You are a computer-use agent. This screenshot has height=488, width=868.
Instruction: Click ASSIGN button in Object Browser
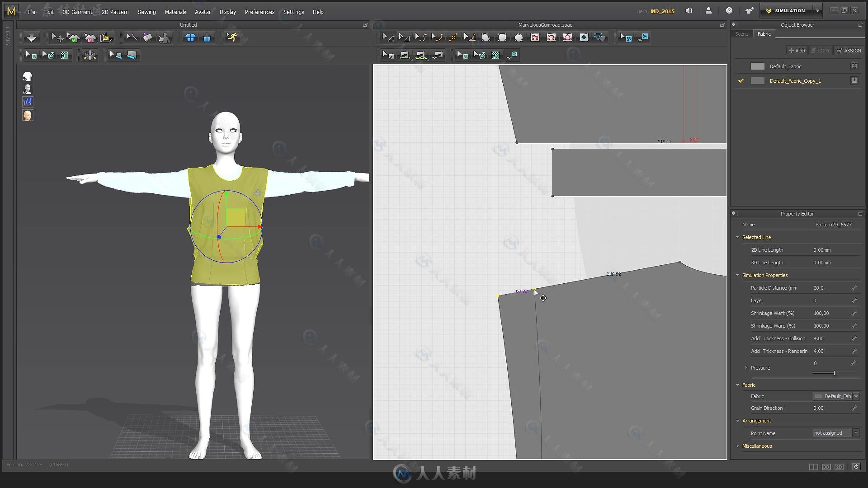(x=848, y=51)
